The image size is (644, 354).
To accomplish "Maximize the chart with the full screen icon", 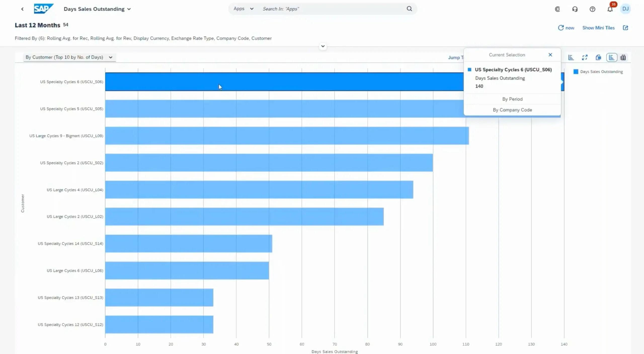I will tap(585, 58).
